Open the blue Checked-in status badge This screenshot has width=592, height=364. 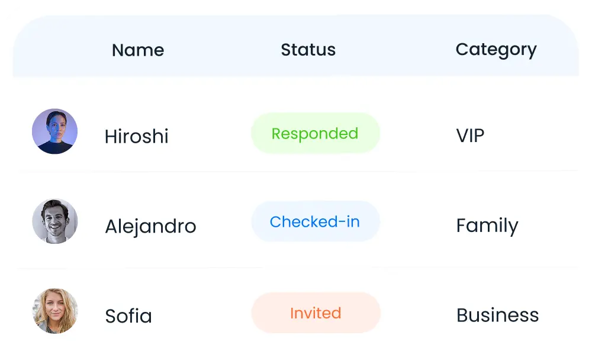click(315, 221)
